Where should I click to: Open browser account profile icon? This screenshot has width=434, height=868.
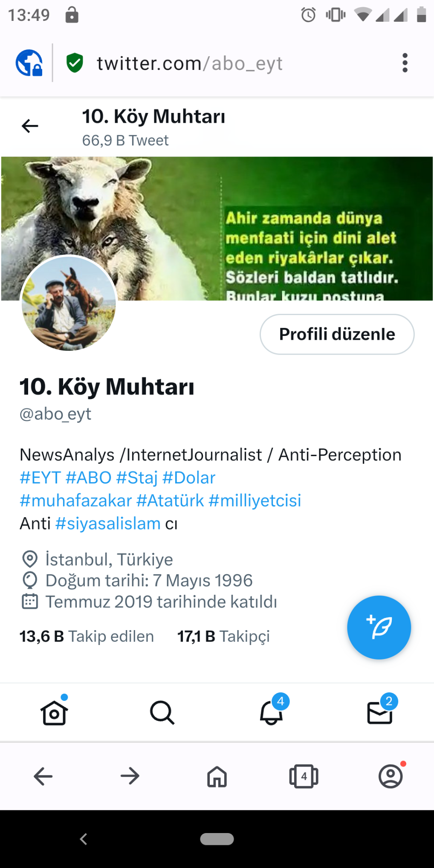391,776
